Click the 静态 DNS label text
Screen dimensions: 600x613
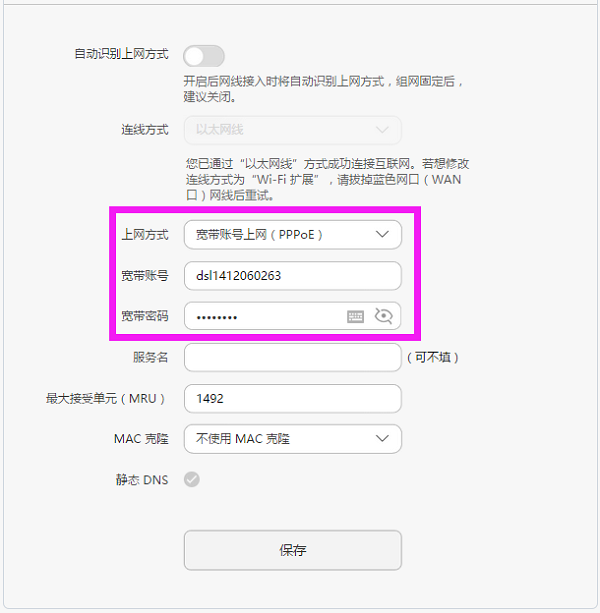[141, 480]
